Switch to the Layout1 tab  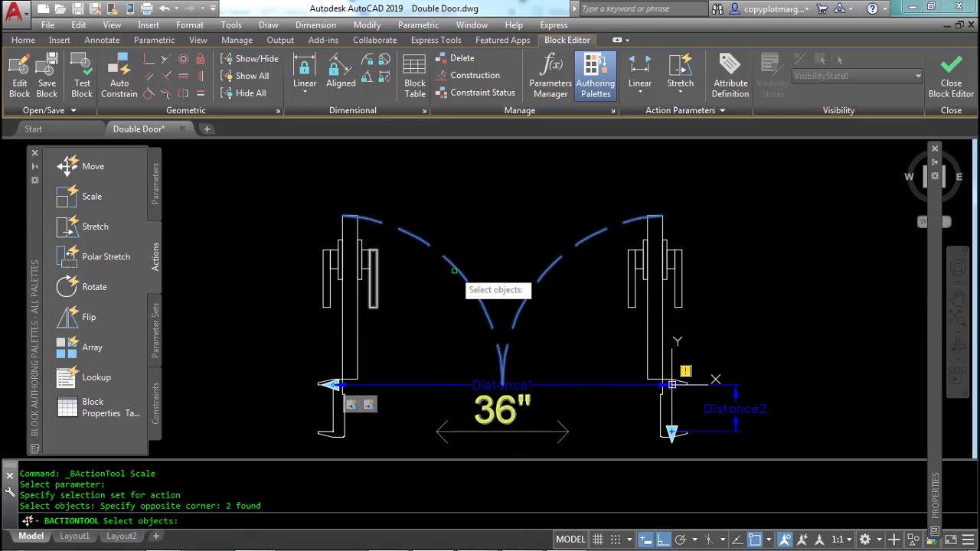[74, 536]
